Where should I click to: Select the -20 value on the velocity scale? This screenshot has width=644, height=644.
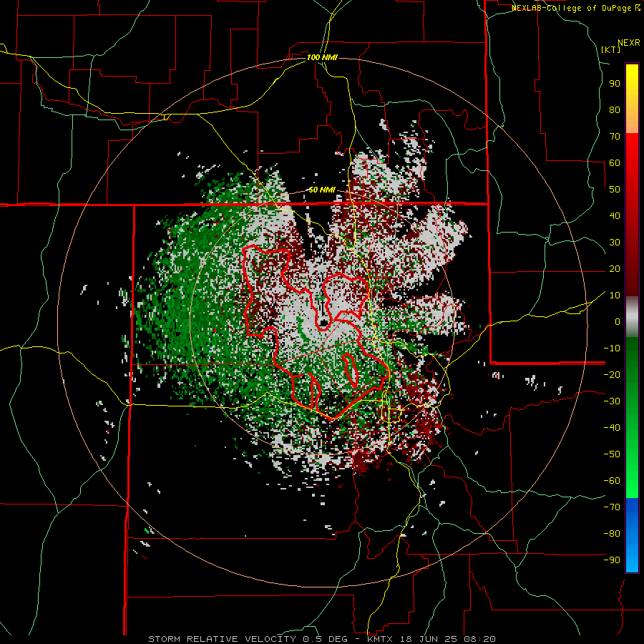(x=612, y=374)
